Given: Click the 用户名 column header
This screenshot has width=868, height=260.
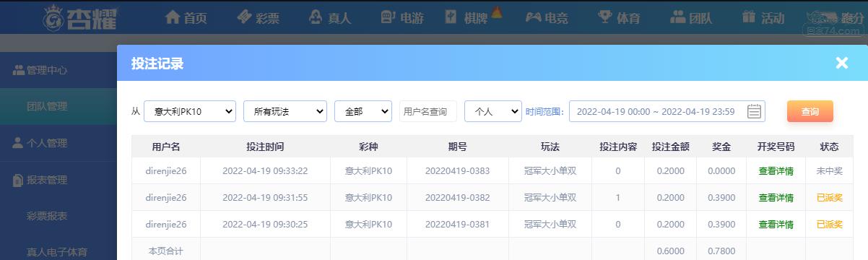Looking at the screenshot, I should (x=166, y=147).
